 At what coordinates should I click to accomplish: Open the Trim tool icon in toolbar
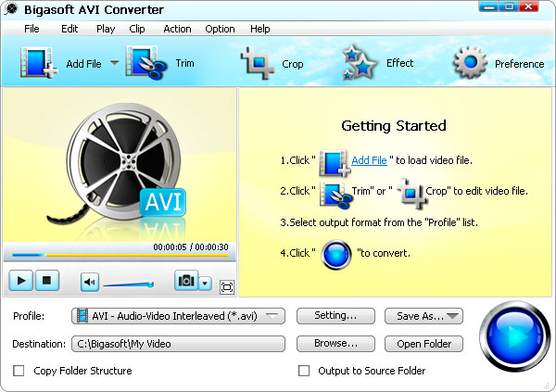tap(146, 63)
